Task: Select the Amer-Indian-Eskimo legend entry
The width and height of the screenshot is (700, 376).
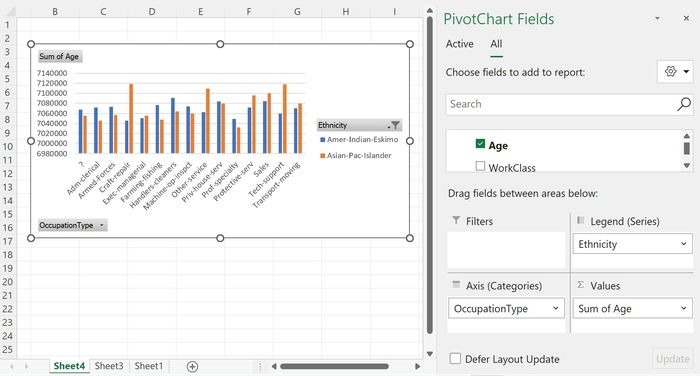Action: coord(359,140)
